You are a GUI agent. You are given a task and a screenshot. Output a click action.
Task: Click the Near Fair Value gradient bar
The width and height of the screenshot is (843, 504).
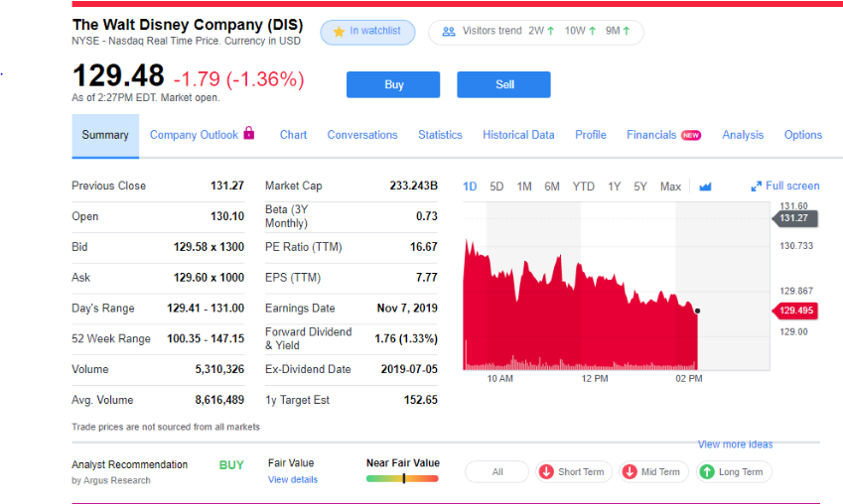point(402,478)
